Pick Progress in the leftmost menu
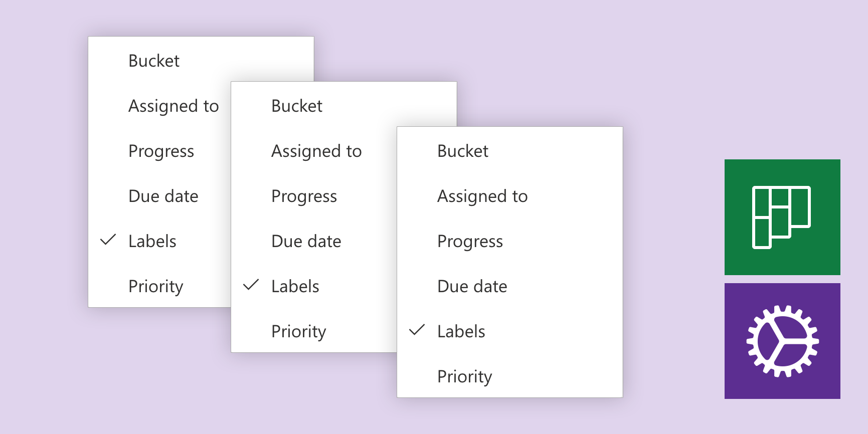Image resolution: width=868 pixels, height=434 pixels. pyautogui.click(x=161, y=151)
